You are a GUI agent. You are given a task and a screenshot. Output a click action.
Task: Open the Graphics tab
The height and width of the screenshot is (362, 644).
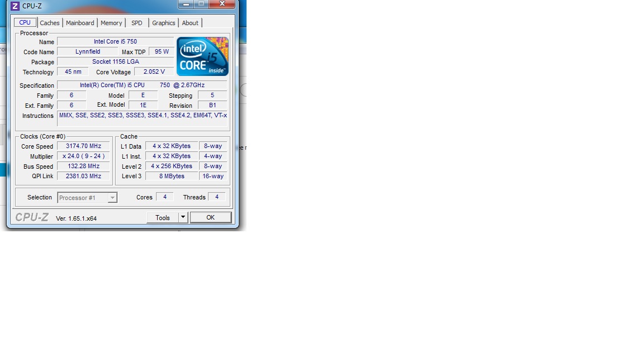tap(163, 23)
